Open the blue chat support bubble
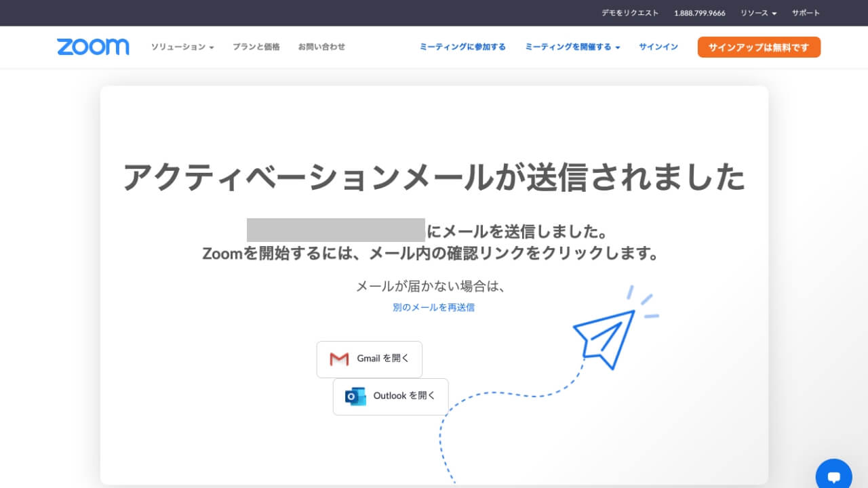This screenshot has height=488, width=868. coord(834,475)
